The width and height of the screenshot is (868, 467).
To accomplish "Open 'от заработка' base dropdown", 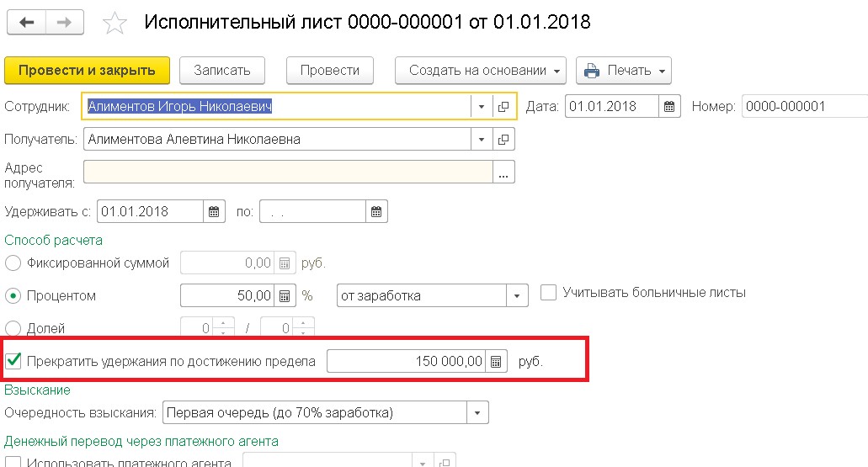I will pyautogui.click(x=516, y=296).
